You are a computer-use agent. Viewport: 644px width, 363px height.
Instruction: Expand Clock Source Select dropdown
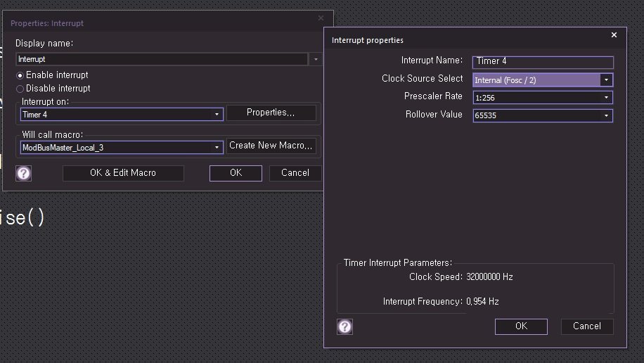606,80
